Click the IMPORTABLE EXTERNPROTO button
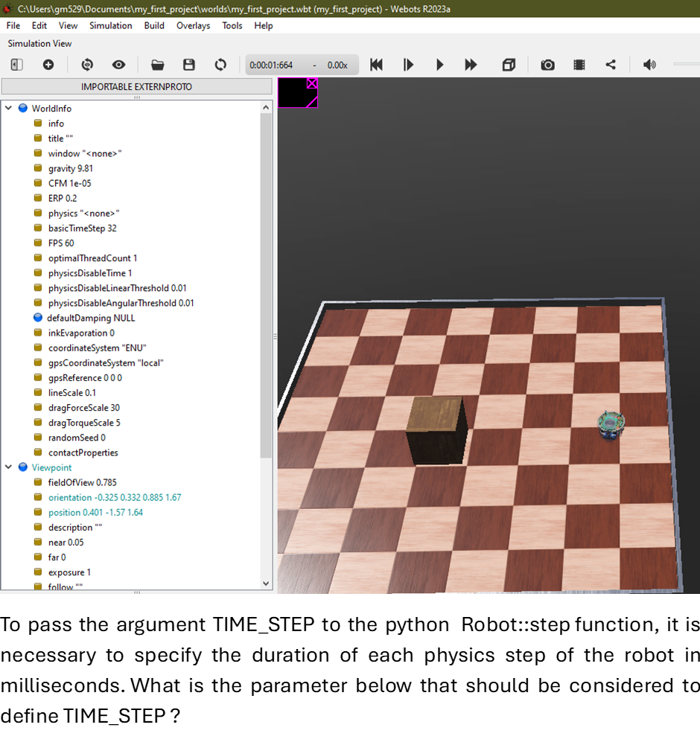 tap(136, 87)
